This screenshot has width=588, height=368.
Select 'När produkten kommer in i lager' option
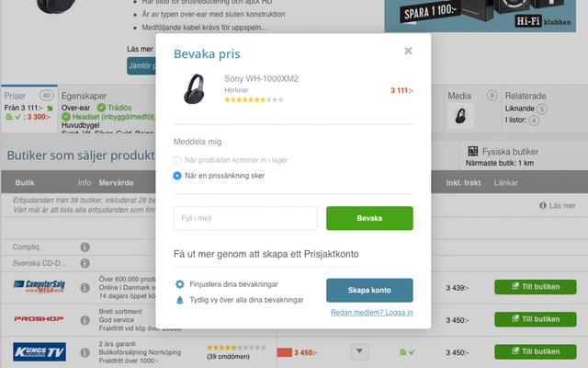click(x=177, y=160)
